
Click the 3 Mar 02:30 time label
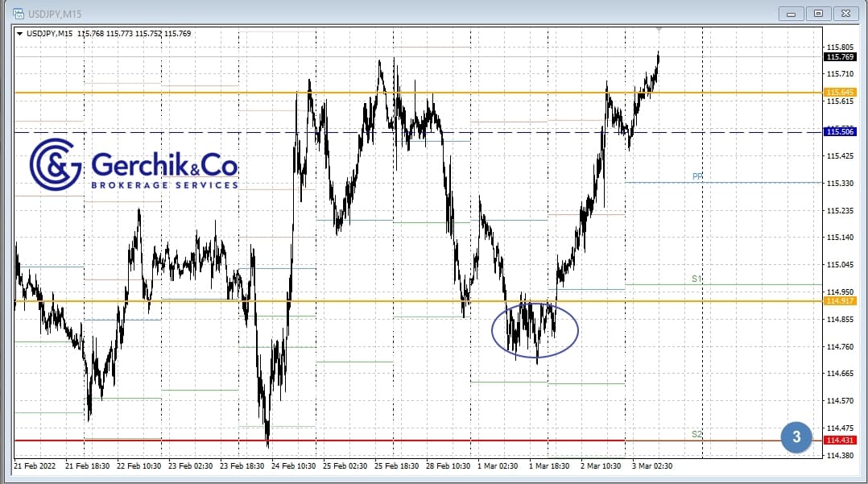pyautogui.click(x=651, y=465)
